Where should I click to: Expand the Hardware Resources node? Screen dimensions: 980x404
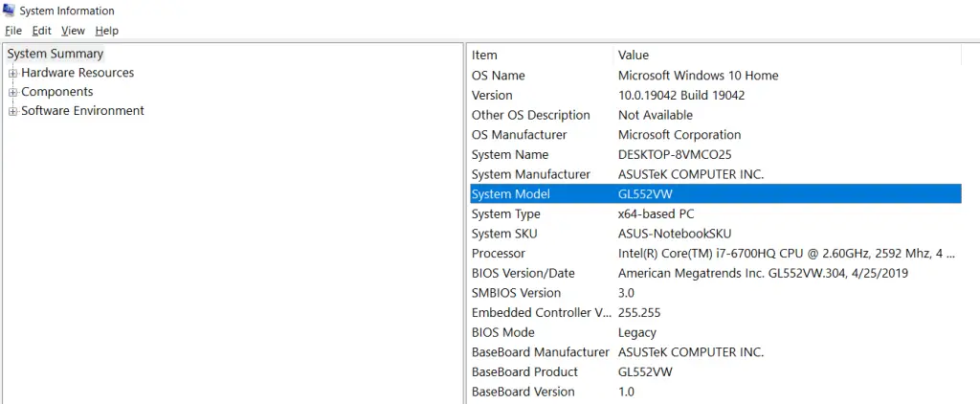12,73
